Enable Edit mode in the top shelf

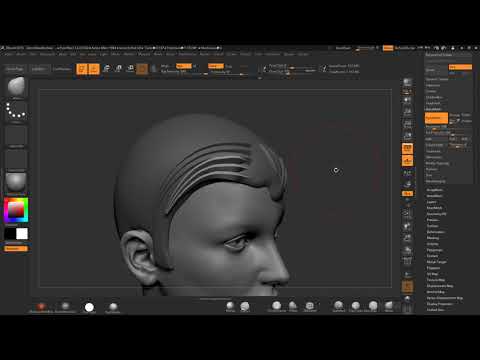[x=82, y=69]
